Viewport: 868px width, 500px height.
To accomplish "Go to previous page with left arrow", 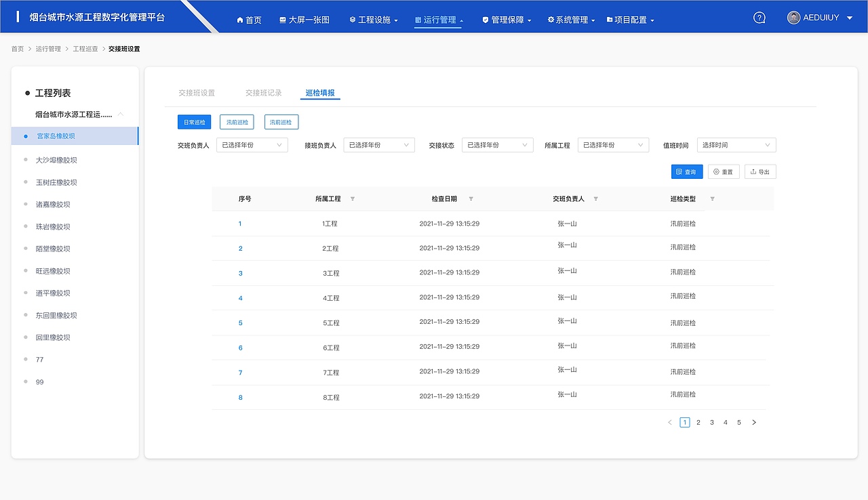I will pos(670,422).
